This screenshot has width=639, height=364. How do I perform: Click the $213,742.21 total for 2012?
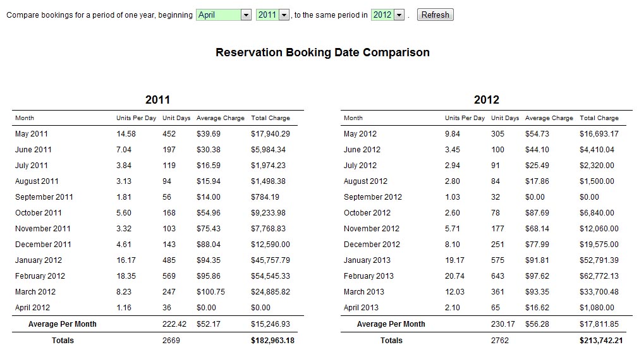(x=601, y=341)
